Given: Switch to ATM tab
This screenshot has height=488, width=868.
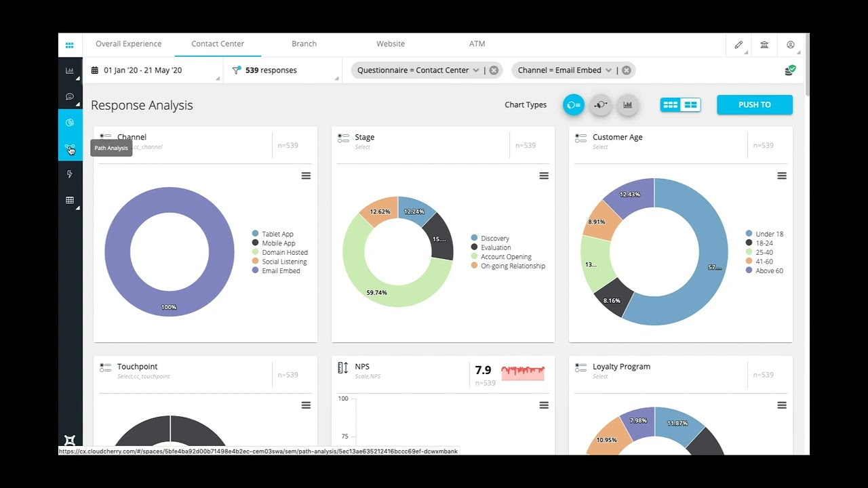Looking at the screenshot, I should click(x=477, y=43).
